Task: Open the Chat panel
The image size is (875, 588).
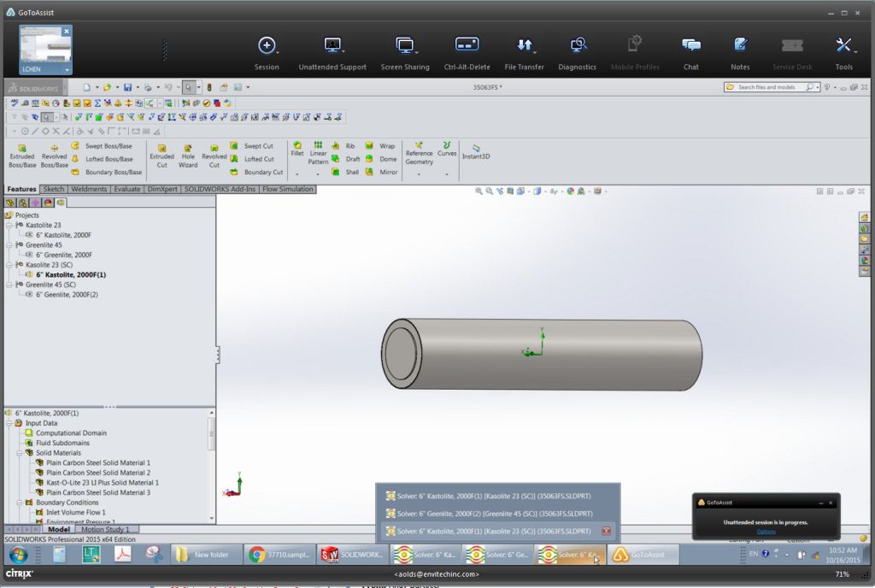Action: (x=690, y=54)
